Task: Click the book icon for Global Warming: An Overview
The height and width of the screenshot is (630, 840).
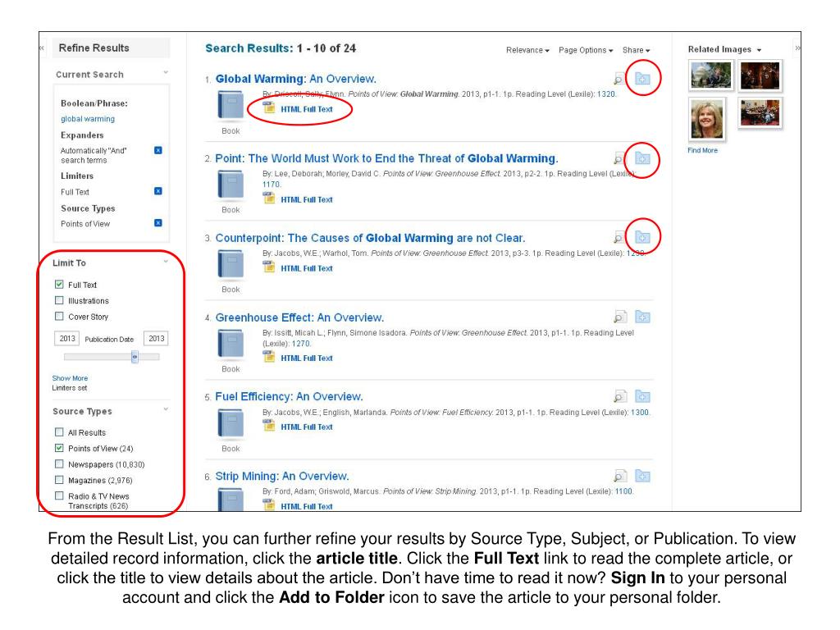Action: (x=231, y=105)
